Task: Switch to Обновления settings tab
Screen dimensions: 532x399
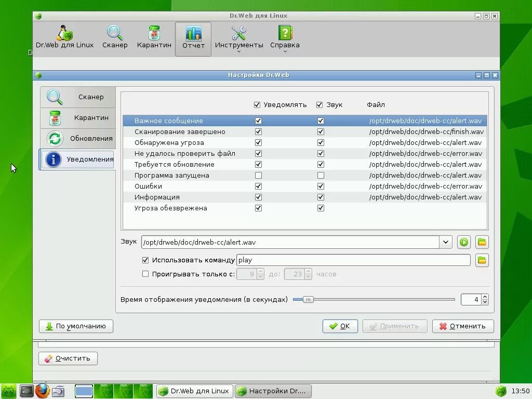Action: (78, 138)
